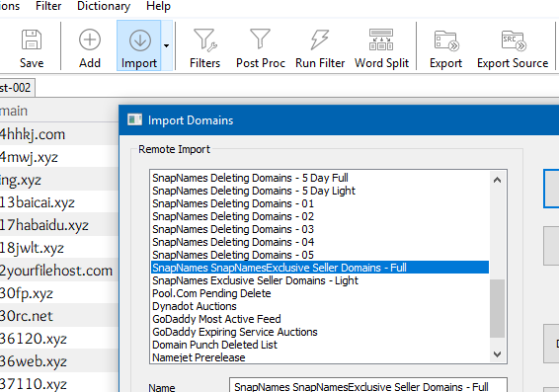The image size is (559, 392).
Task: Click the Word Split toolbar icon
Action: pos(381,39)
